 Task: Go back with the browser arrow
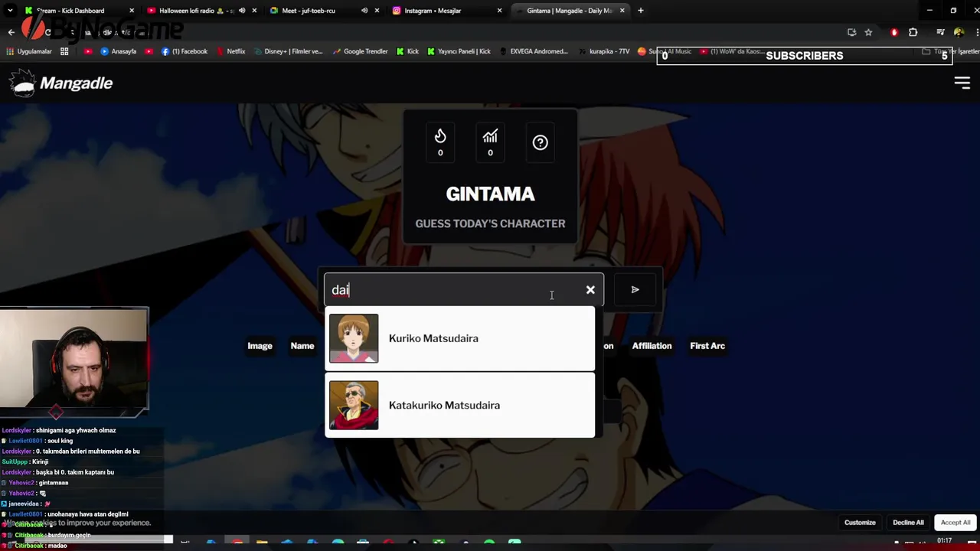pos(11,32)
